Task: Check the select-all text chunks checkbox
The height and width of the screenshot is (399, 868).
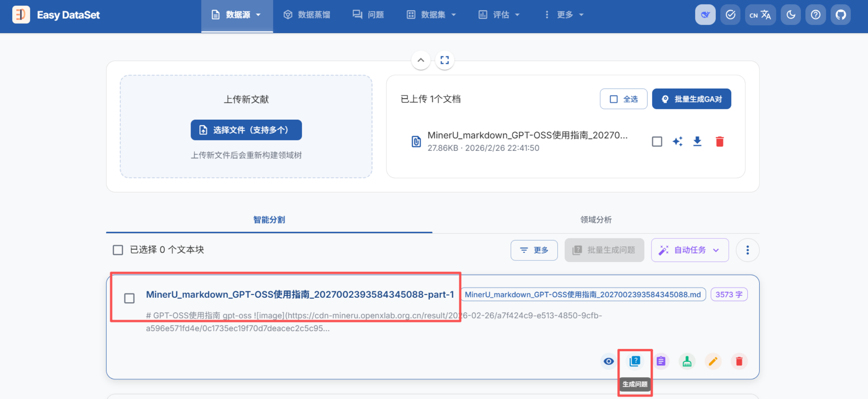Action: click(x=118, y=250)
